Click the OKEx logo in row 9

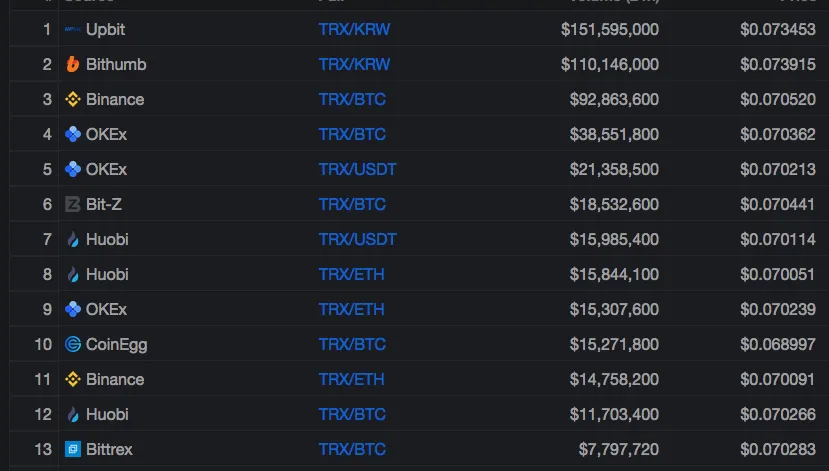[x=72, y=309]
